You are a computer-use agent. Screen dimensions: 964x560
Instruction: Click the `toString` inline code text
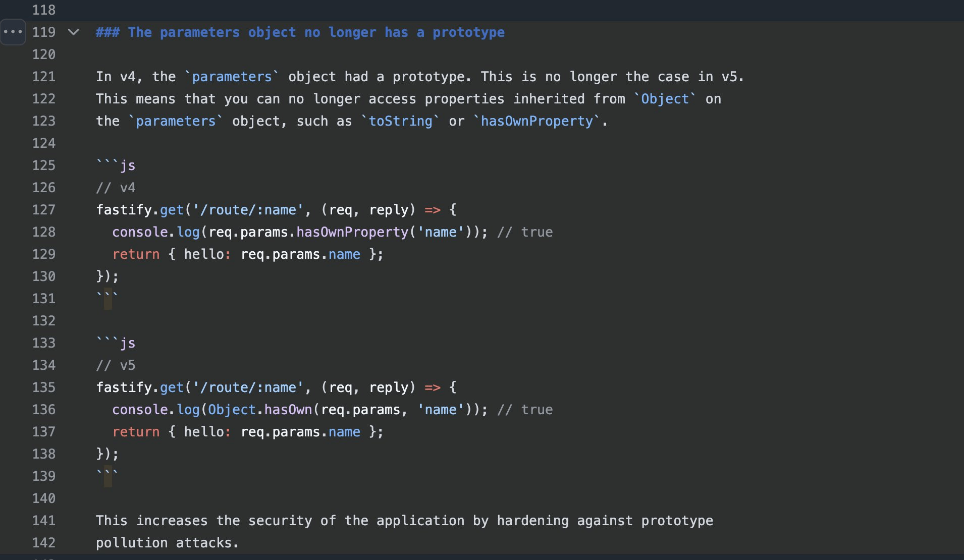(400, 121)
